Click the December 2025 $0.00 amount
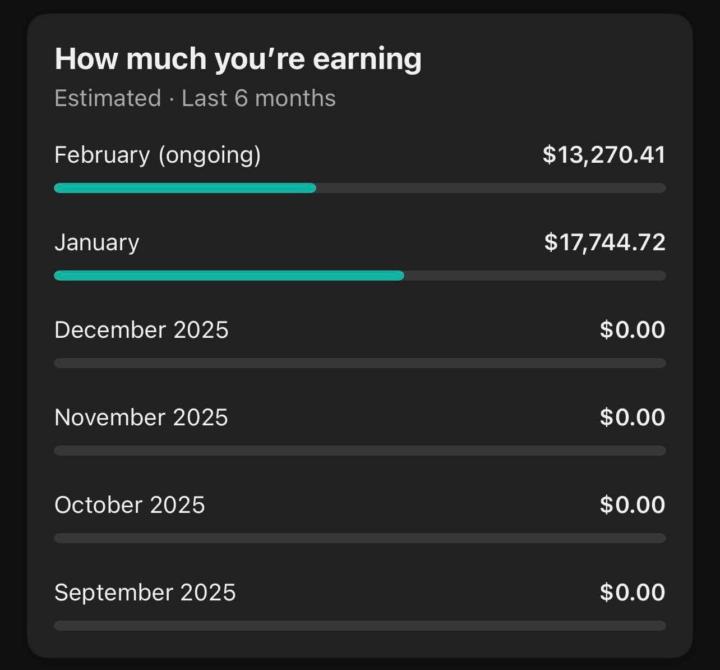720x670 pixels. 632,330
